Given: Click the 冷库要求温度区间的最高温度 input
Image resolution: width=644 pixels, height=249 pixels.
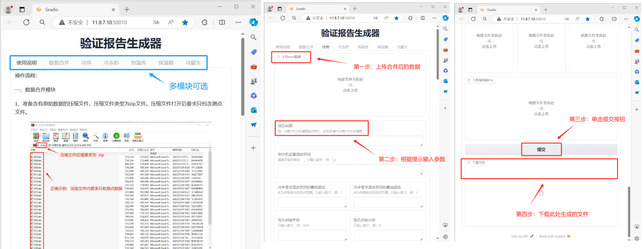Looking at the screenshot, I should click(x=388, y=202).
